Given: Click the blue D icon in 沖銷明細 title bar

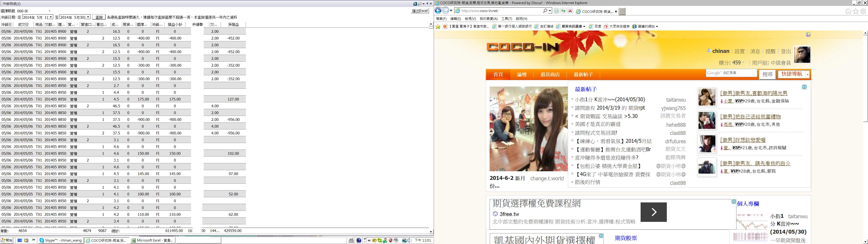Looking at the screenshot, I should pyautogui.click(x=415, y=4).
